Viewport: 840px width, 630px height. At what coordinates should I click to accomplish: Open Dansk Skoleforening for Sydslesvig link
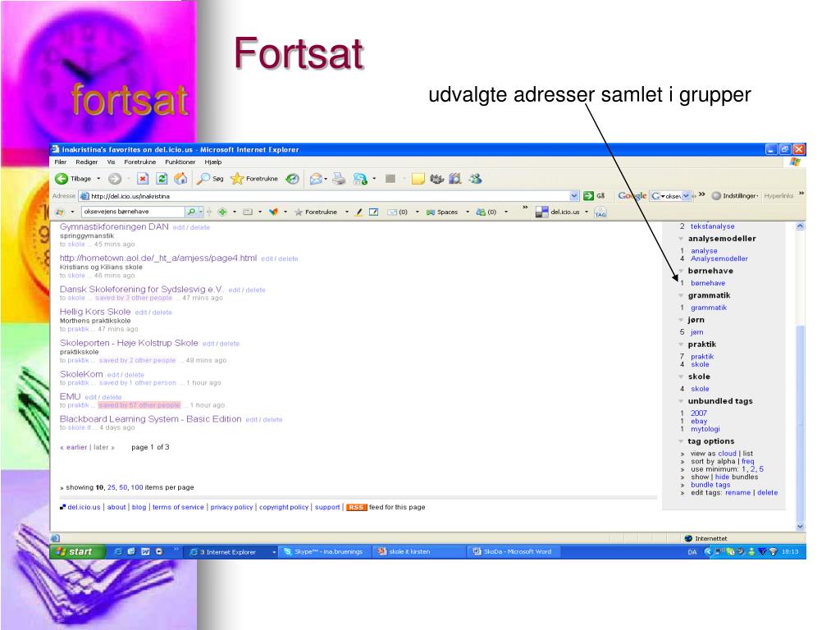(141, 290)
